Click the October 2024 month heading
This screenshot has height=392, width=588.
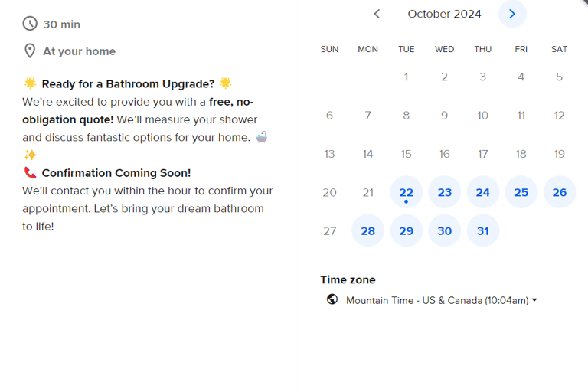(x=444, y=14)
